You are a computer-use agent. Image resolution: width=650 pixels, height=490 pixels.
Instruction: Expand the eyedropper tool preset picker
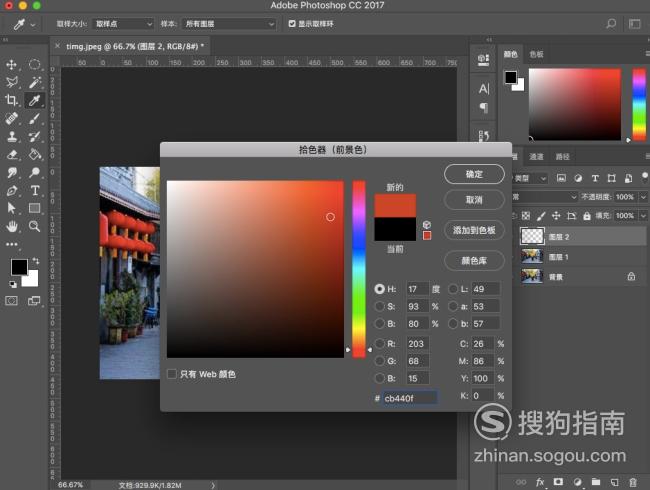[33, 25]
